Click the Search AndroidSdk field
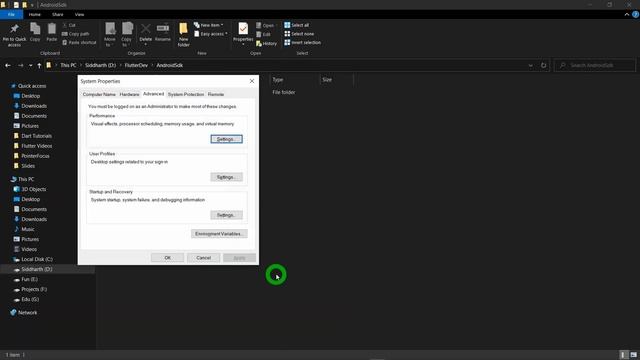The width and height of the screenshot is (640, 360). 595,65
